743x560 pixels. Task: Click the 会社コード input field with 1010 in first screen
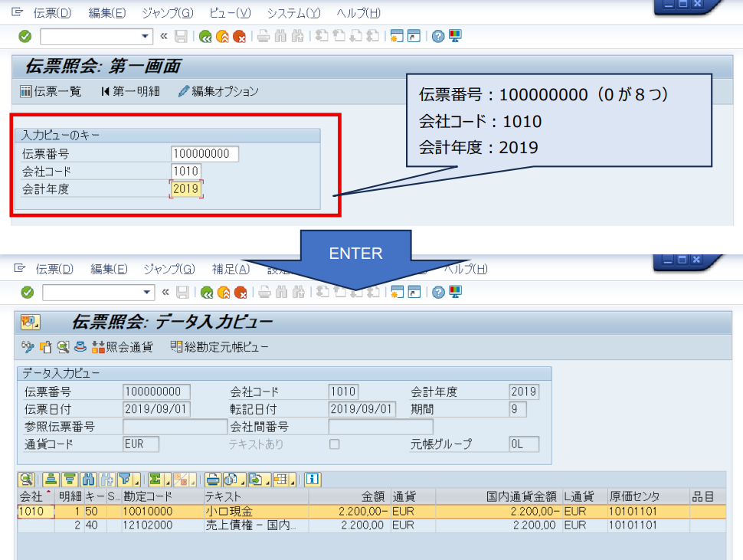[x=186, y=171]
